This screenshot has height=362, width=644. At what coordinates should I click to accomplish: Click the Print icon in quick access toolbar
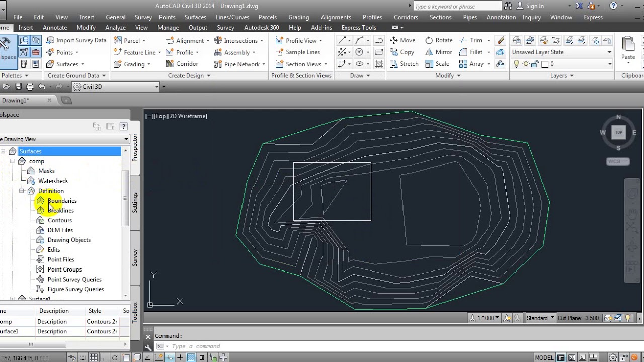click(30, 86)
